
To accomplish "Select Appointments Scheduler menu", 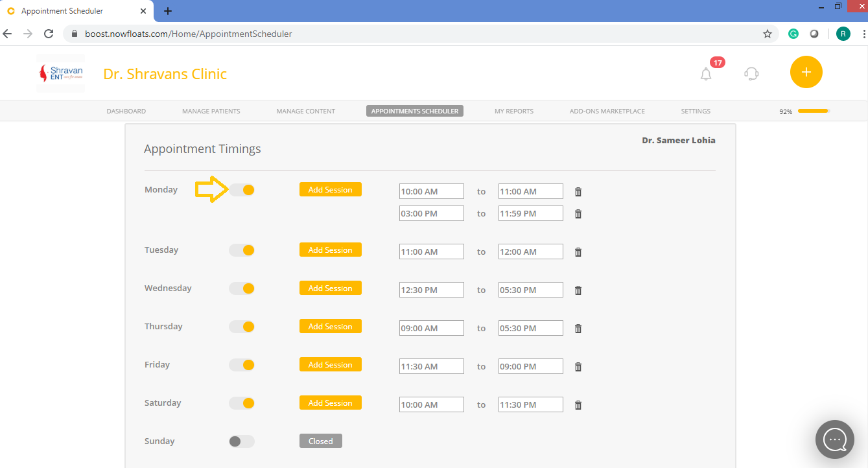I will pos(415,111).
